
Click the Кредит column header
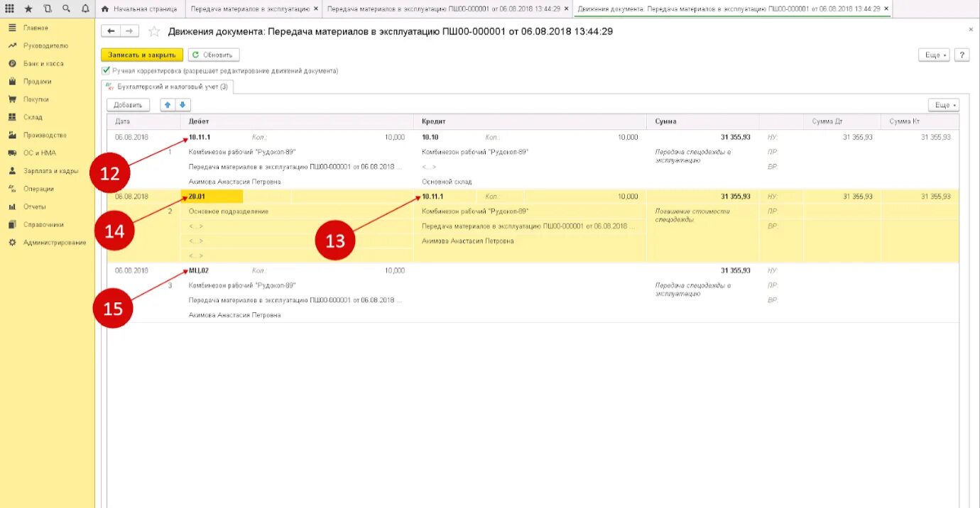(530, 121)
